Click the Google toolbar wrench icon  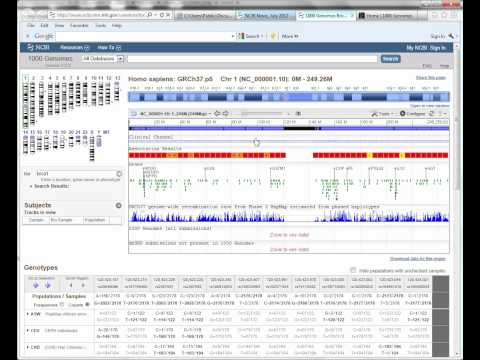tap(451, 36)
